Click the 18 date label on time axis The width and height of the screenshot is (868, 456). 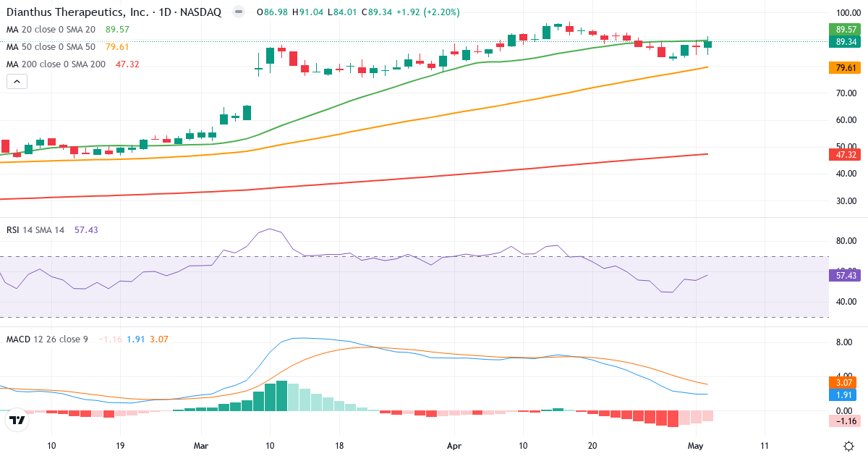click(339, 446)
